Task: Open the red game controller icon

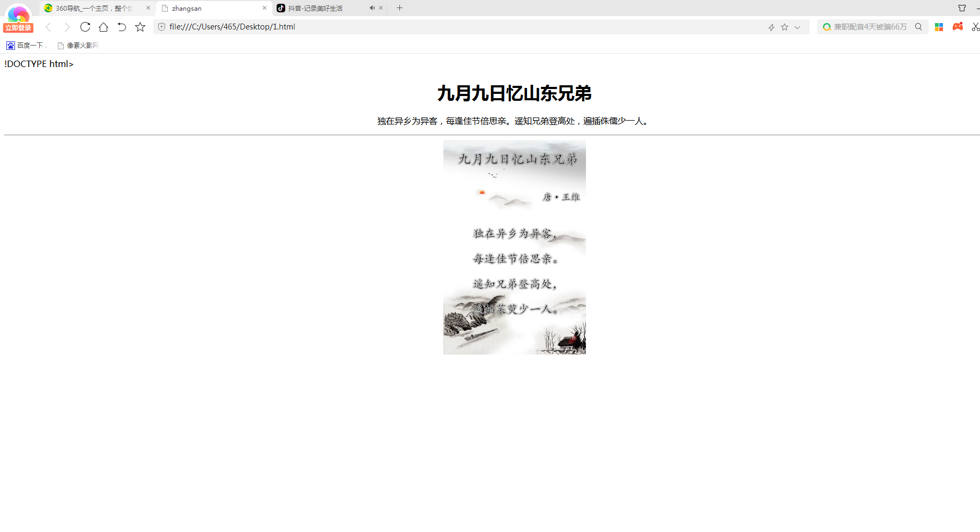Action: tap(957, 26)
